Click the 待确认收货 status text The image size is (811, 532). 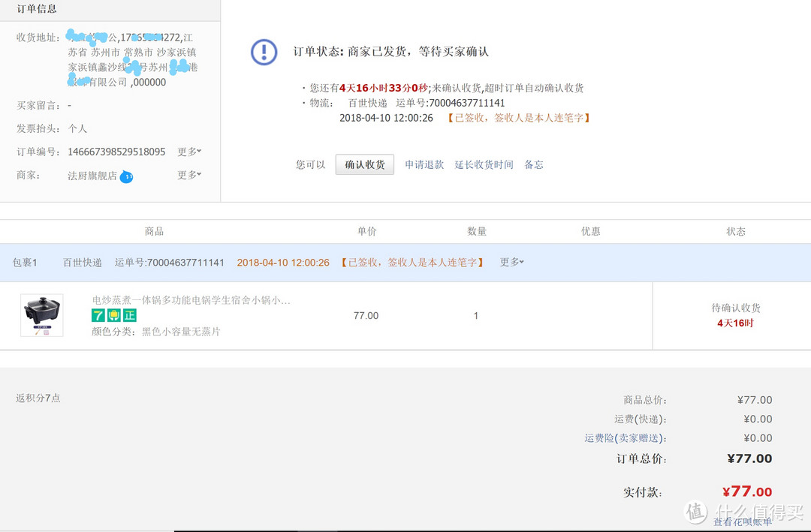point(735,308)
